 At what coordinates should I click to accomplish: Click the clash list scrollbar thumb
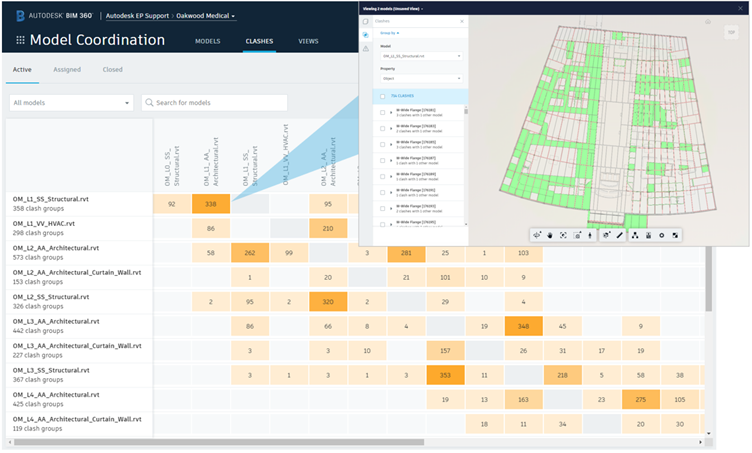point(466,112)
